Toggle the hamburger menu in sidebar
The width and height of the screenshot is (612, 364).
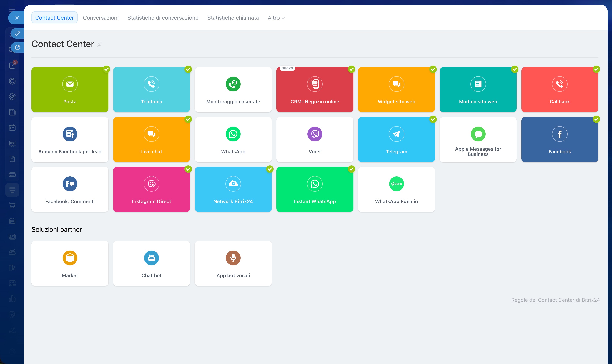12,9
